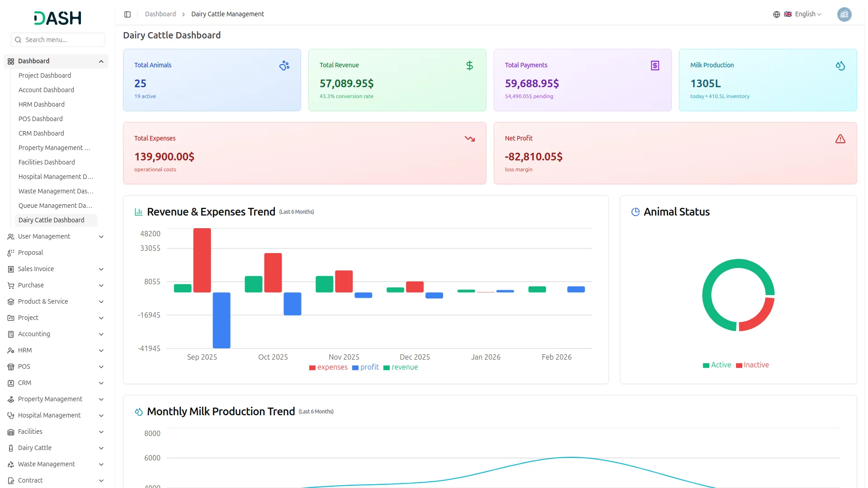Click the Total Expenses trending-down icon
This screenshot has width=868, height=488.
point(470,139)
